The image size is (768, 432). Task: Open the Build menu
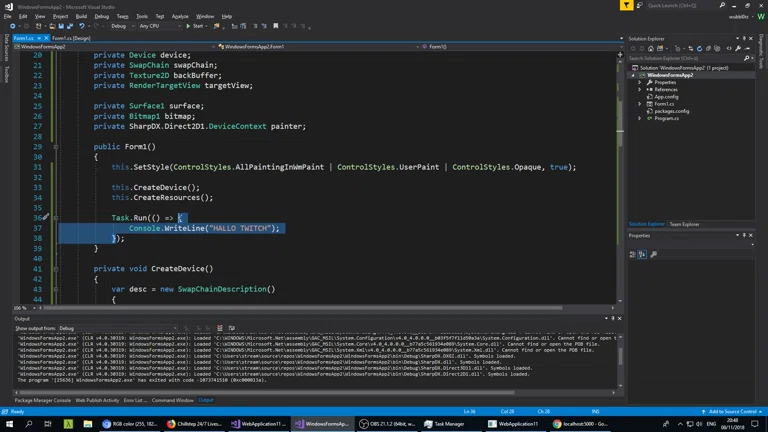81,16
